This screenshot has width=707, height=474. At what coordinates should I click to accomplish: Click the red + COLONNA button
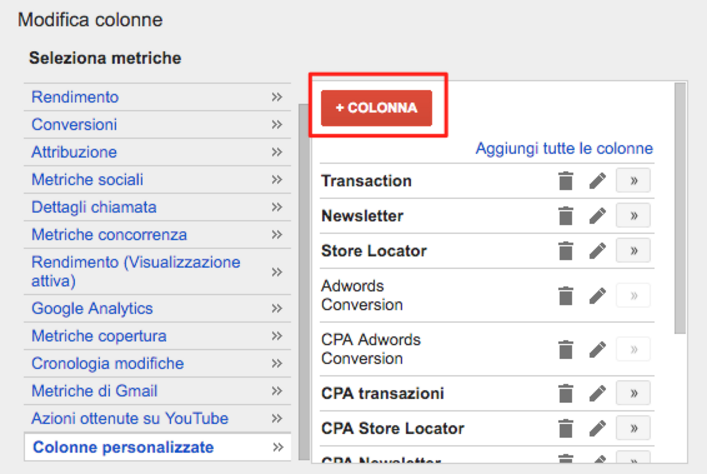376,108
